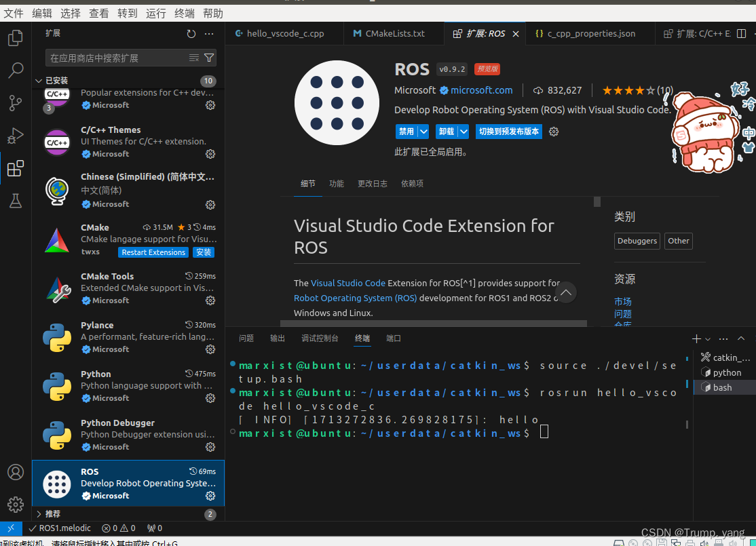Switch to the 端口 panel tab
The image size is (756, 546).
point(394,338)
